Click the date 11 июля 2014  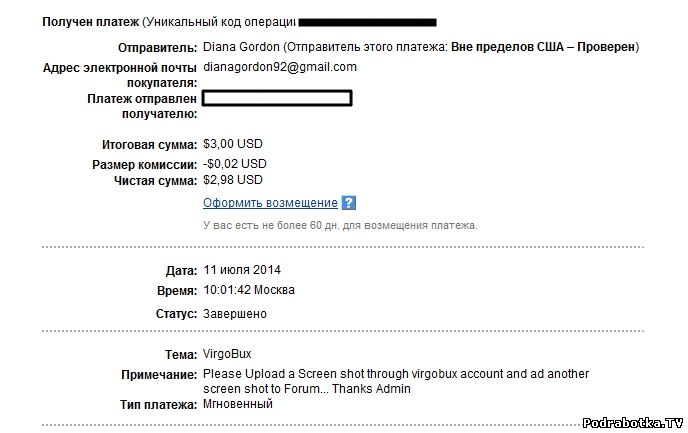pos(242,270)
